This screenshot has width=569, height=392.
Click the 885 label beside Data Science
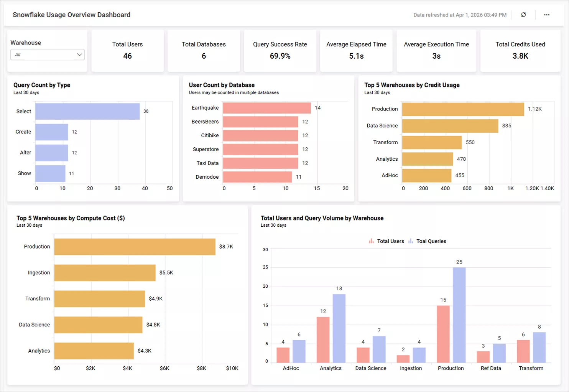point(507,126)
